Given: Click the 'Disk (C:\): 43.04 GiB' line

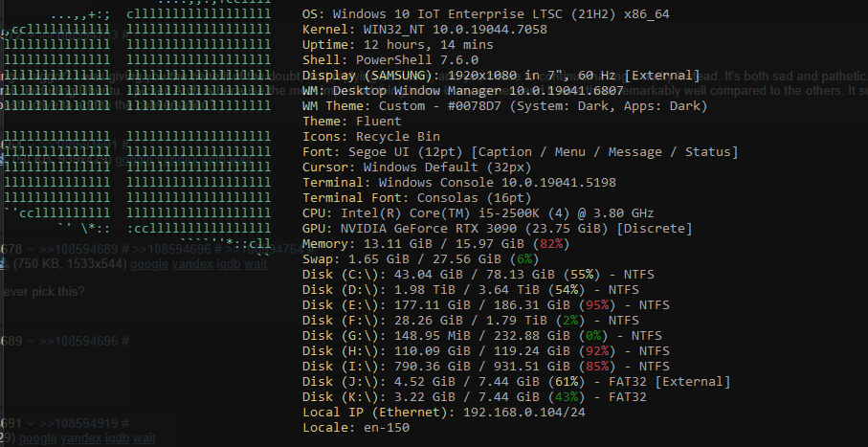Looking at the screenshot, I should 479,274.
